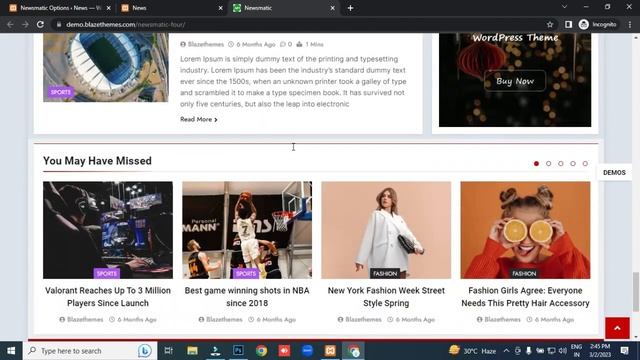Open Windows Start menu
Screen dimensions: 640x360
coord(11,351)
